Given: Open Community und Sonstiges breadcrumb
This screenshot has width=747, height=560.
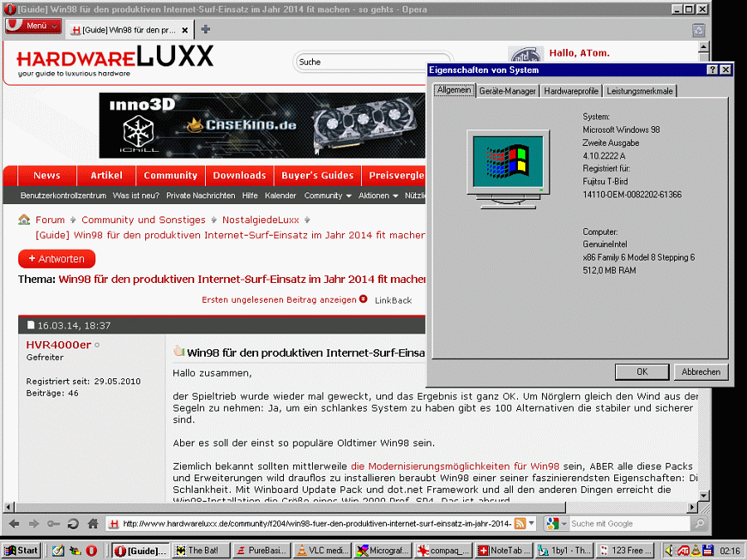Looking at the screenshot, I should pos(144,220).
